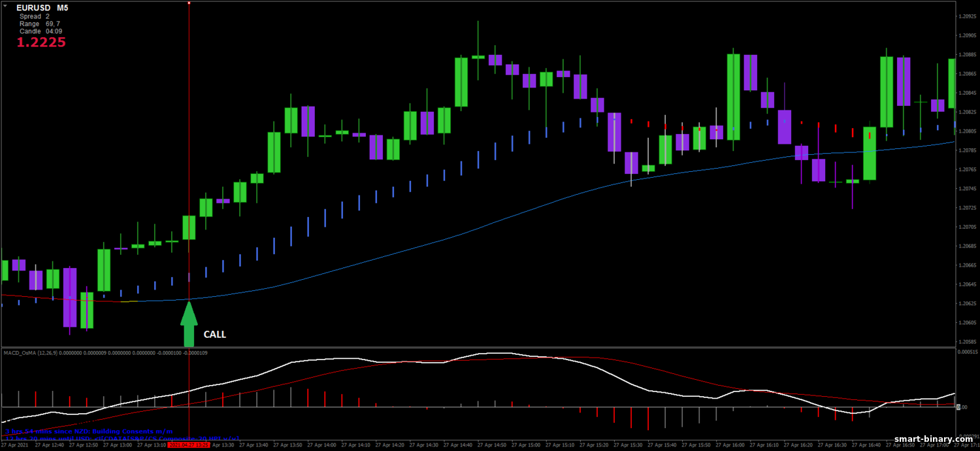Image resolution: width=980 pixels, height=451 pixels.
Task: Click the MACD_OsMA (12,26,9) indicator label
Action: pos(30,353)
